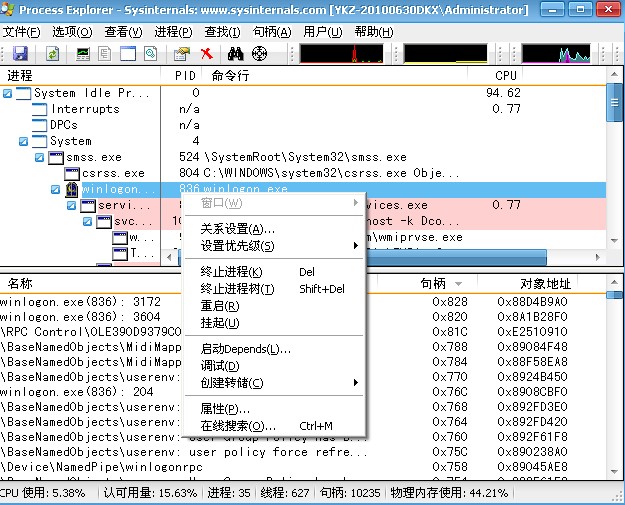Choose 调试(D) from context menu

pyautogui.click(x=275, y=366)
